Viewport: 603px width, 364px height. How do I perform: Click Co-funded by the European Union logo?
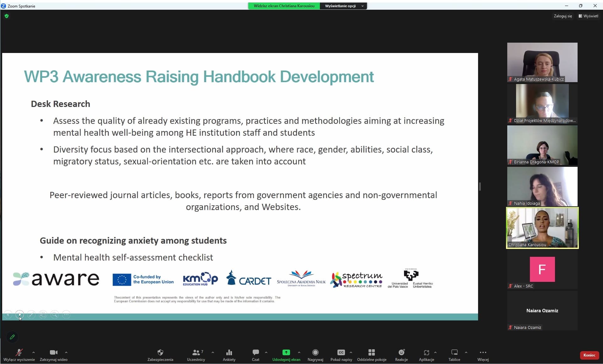[x=143, y=279]
